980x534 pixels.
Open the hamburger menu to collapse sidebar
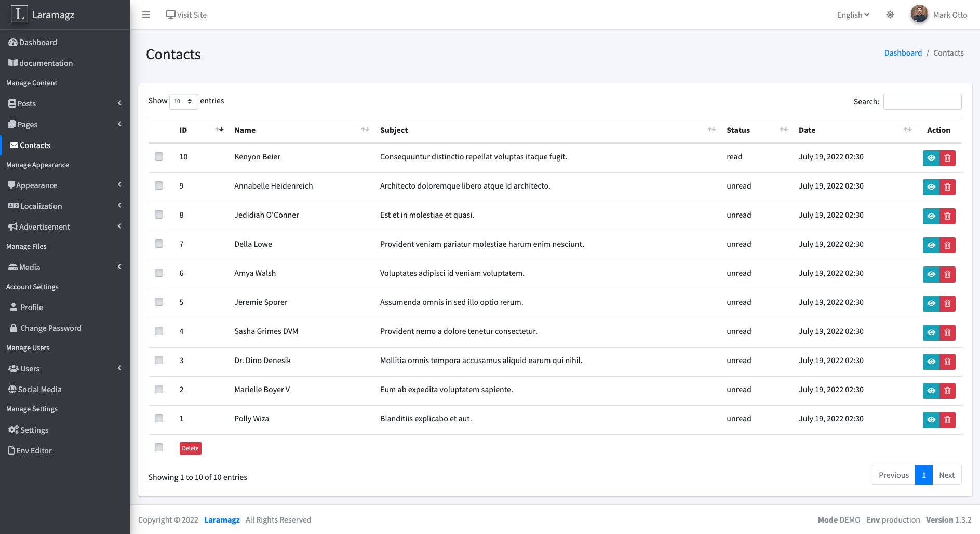[146, 15]
